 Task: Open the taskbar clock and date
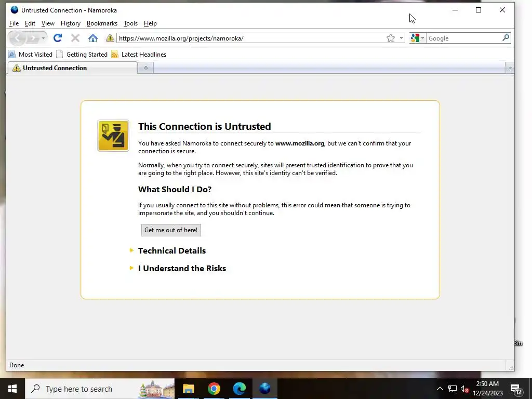click(x=487, y=389)
